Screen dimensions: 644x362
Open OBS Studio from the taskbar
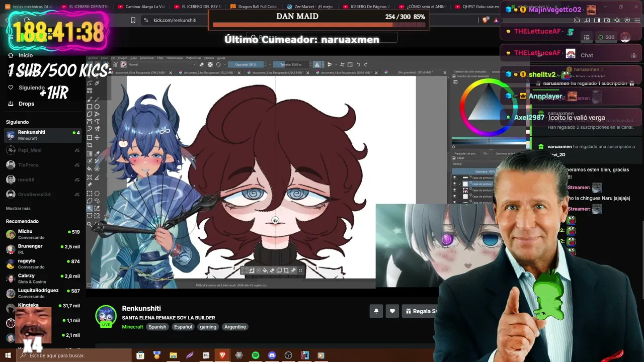tap(288, 355)
